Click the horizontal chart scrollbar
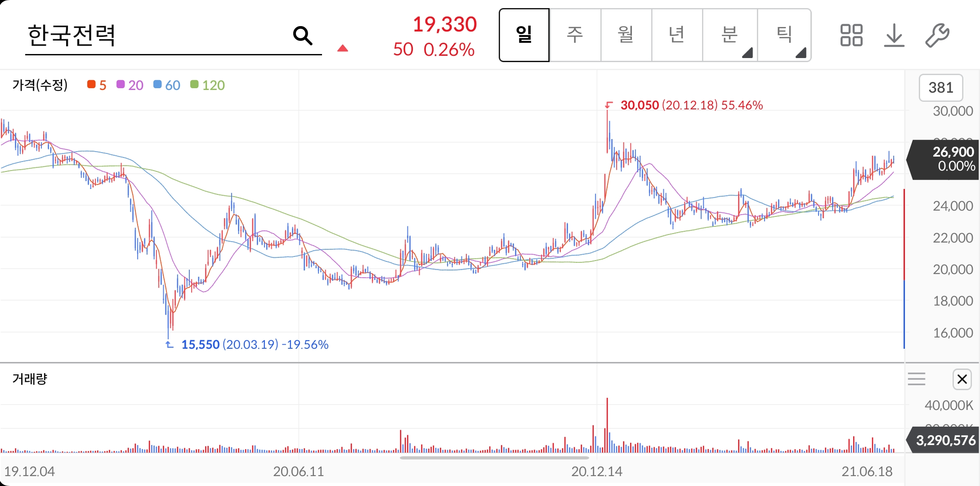The image size is (980, 486). 494,458
